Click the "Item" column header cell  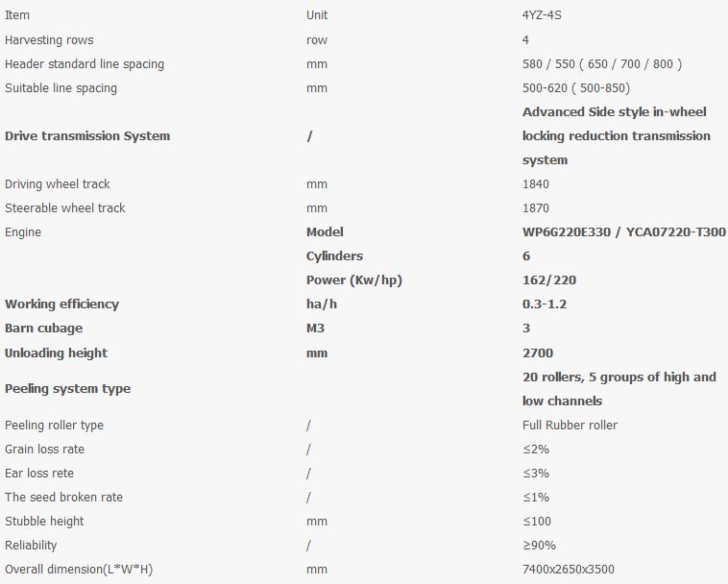17,15
